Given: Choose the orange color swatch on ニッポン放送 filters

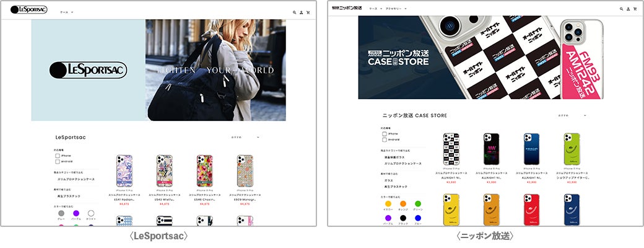Looking at the screenshot, I should (403, 203).
